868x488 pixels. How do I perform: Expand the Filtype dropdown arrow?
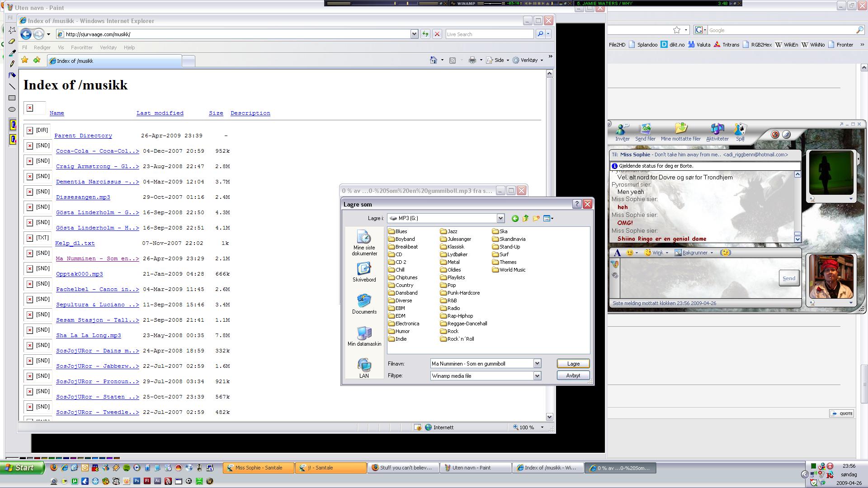537,375
